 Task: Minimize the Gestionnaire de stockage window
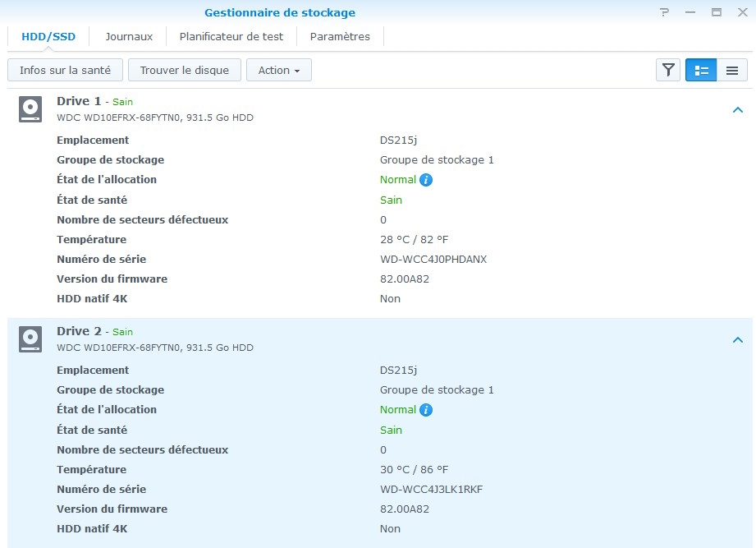[x=690, y=12]
